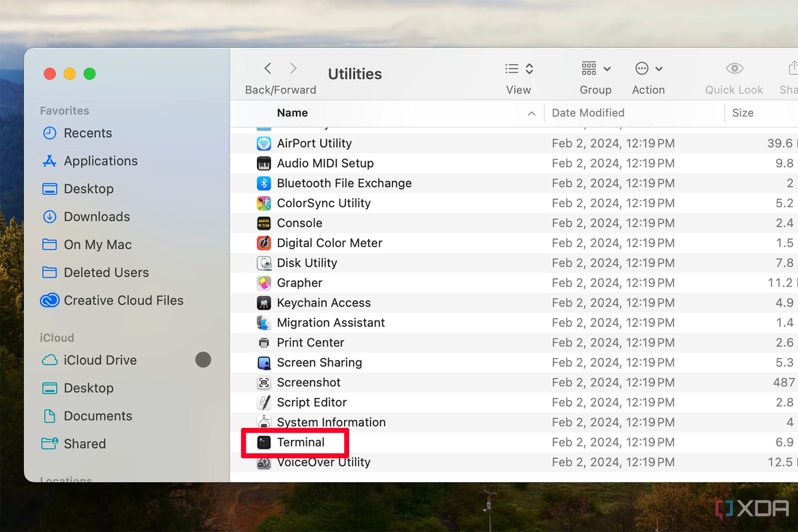
Task: Click the Screenshot size value 487
Action: tap(783, 383)
